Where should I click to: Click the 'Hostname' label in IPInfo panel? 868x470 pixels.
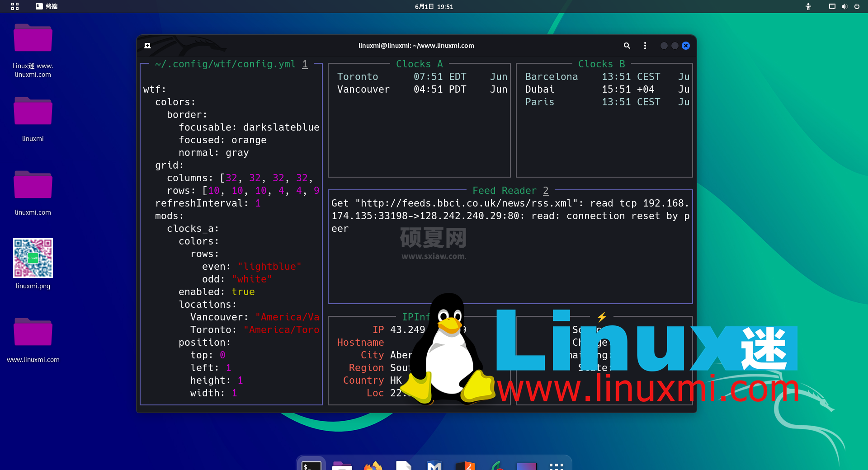pyautogui.click(x=361, y=343)
